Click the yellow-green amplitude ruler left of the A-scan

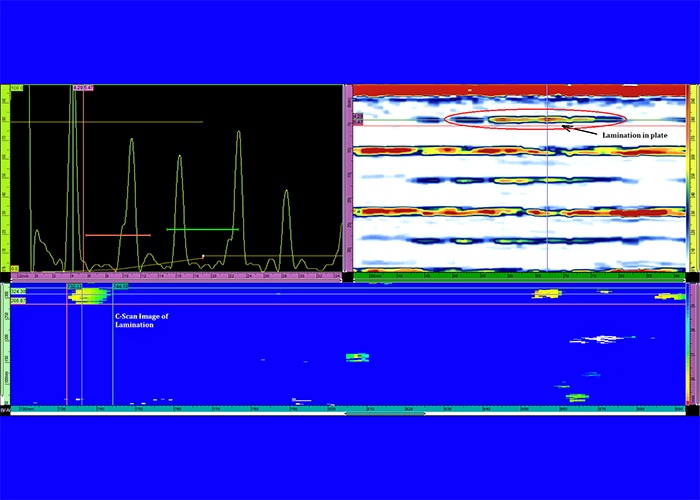[x=5, y=178]
